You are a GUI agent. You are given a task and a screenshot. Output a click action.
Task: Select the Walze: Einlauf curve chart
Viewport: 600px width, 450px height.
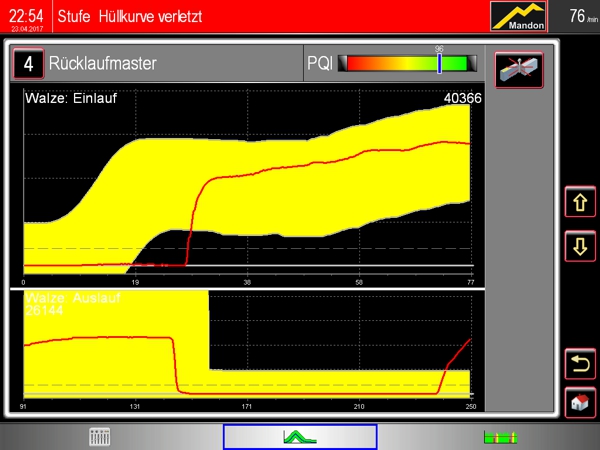[x=250, y=180]
